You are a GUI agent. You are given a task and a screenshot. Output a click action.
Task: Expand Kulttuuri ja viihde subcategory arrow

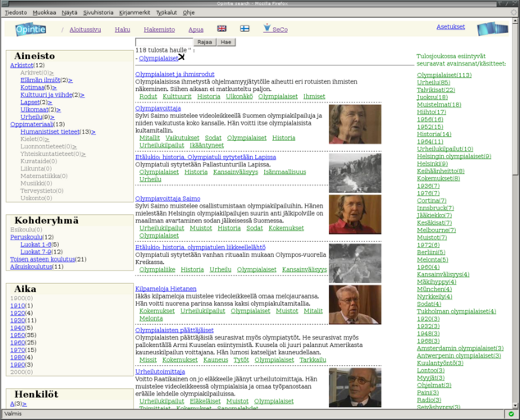click(x=82, y=95)
